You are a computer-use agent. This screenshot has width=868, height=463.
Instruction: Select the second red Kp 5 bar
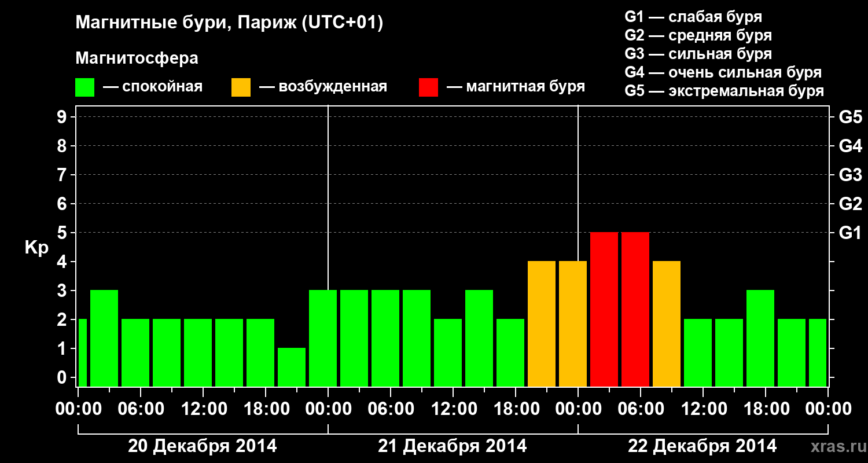point(635,309)
